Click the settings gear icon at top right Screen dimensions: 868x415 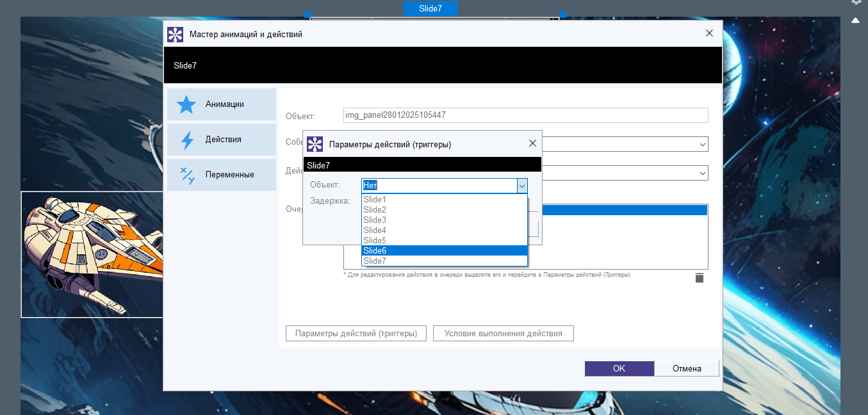(x=856, y=2)
